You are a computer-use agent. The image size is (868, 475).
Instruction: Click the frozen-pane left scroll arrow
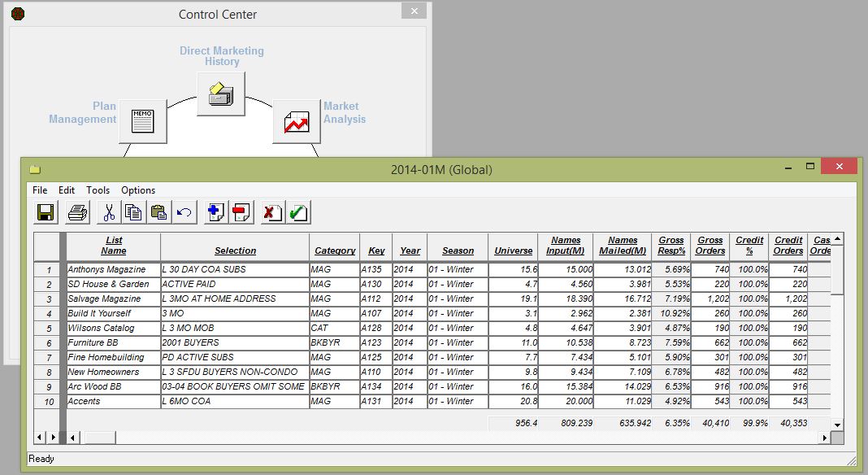(x=39, y=438)
